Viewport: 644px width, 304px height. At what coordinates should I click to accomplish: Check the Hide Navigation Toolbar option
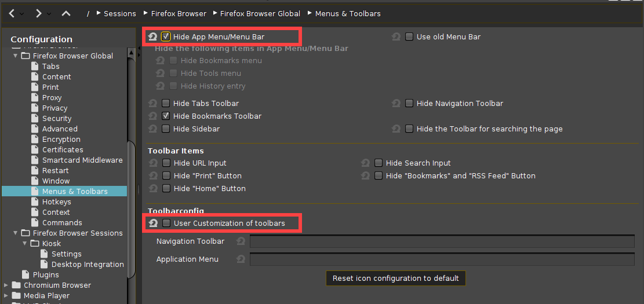tap(410, 104)
